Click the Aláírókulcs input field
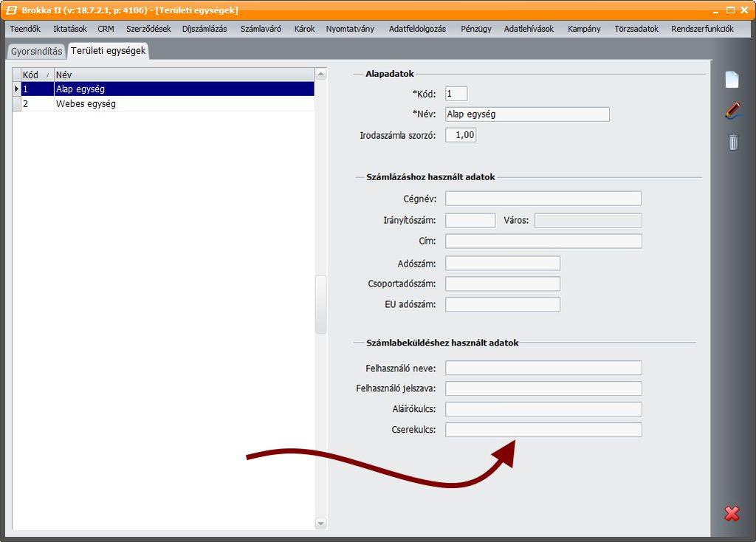This screenshot has height=542, width=756. [543, 409]
